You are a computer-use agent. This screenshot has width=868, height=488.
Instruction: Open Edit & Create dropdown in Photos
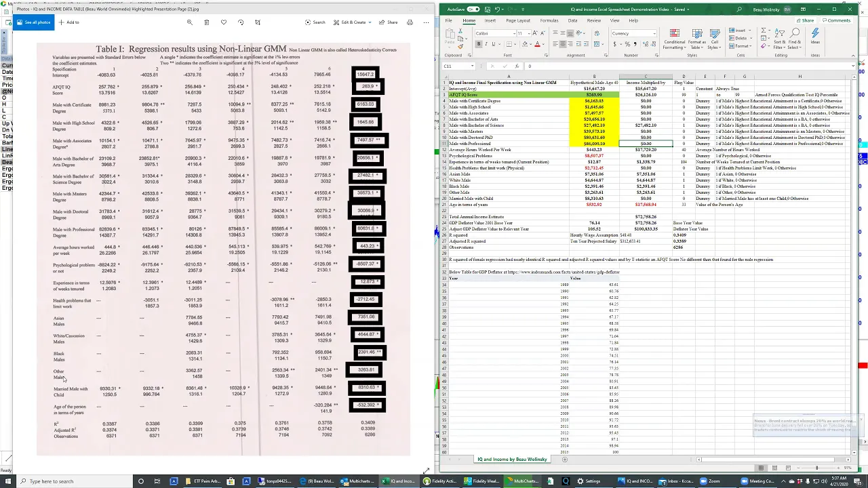point(353,22)
